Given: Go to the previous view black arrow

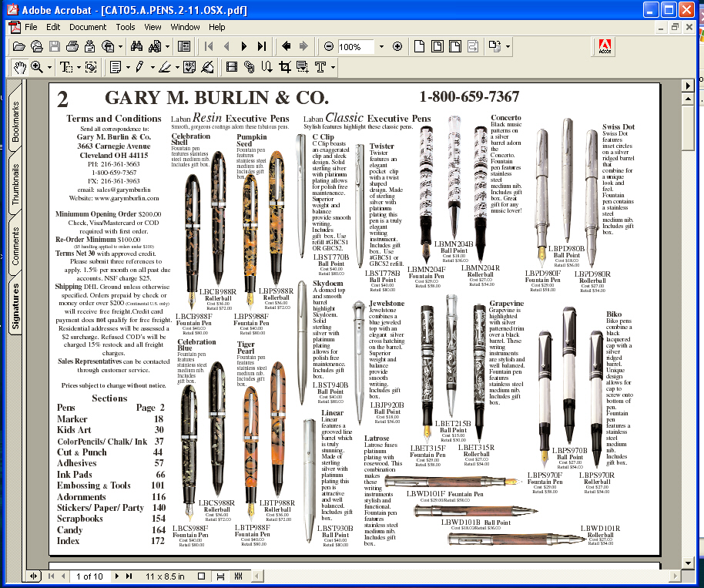Looking at the screenshot, I should point(286,46).
